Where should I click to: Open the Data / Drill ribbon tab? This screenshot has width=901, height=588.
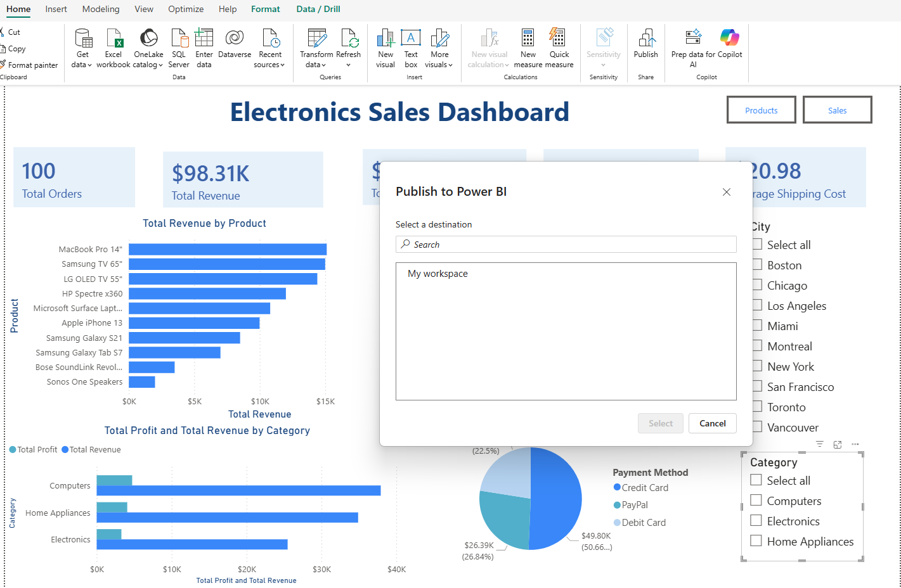point(318,9)
